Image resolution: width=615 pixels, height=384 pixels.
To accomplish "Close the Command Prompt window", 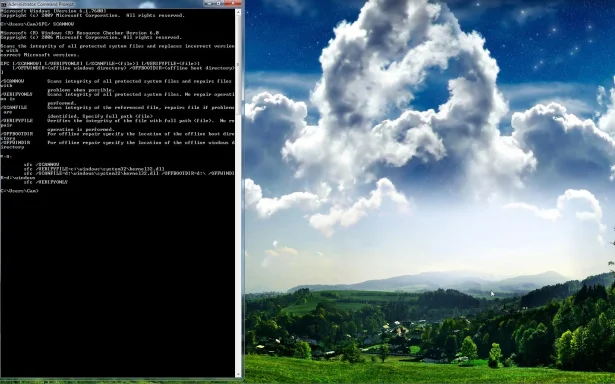I will click(233, 3).
